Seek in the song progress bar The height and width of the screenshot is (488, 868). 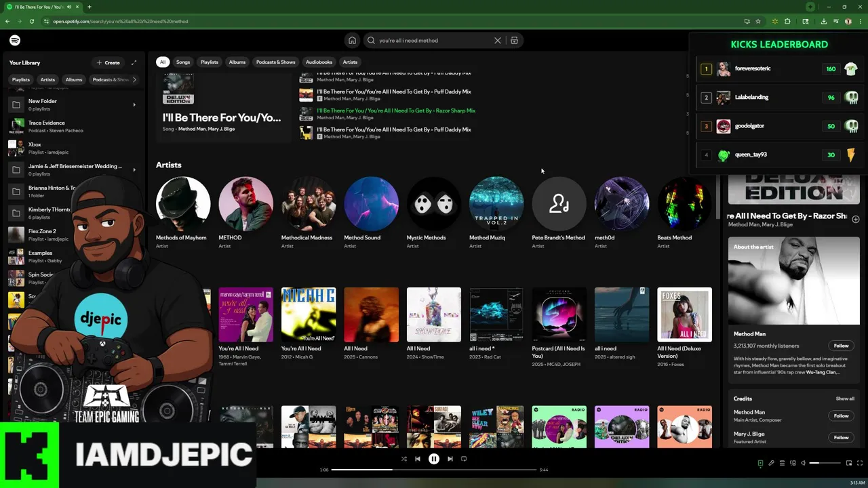pos(434,469)
